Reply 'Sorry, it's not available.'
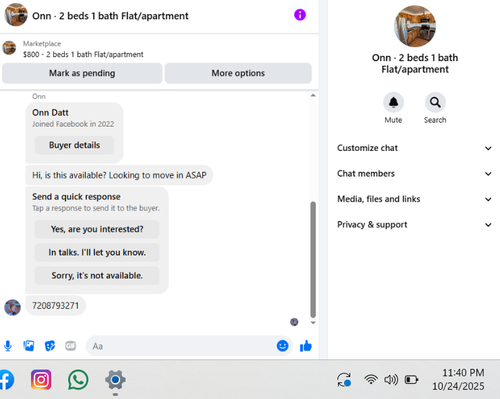The image size is (500, 399). (x=97, y=275)
